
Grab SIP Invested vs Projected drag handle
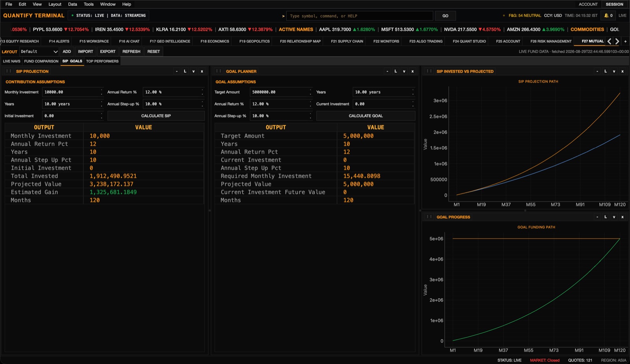[x=429, y=71]
